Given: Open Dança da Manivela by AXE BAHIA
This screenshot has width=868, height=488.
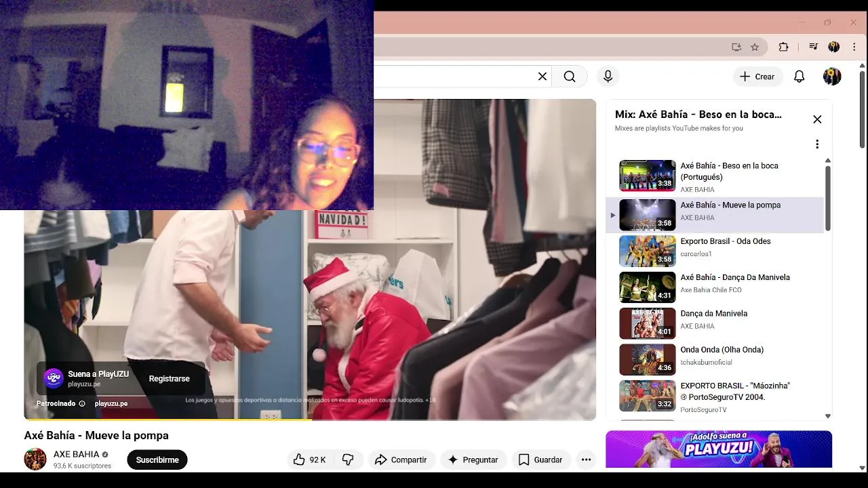Looking at the screenshot, I should (x=715, y=323).
